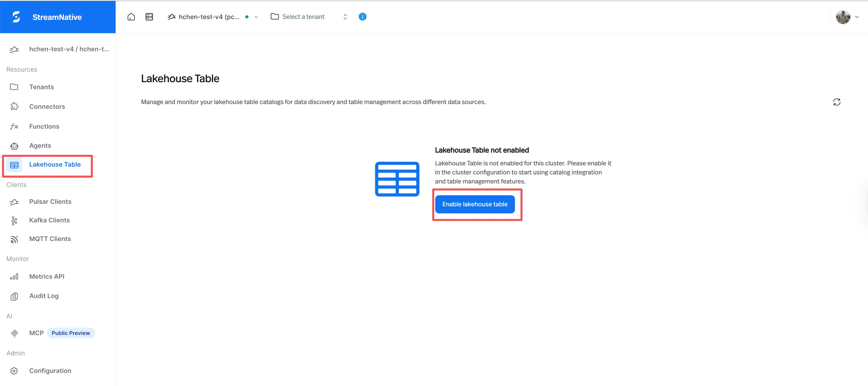
Task: Click the Metrics API chart icon
Action: pyautogui.click(x=14, y=276)
